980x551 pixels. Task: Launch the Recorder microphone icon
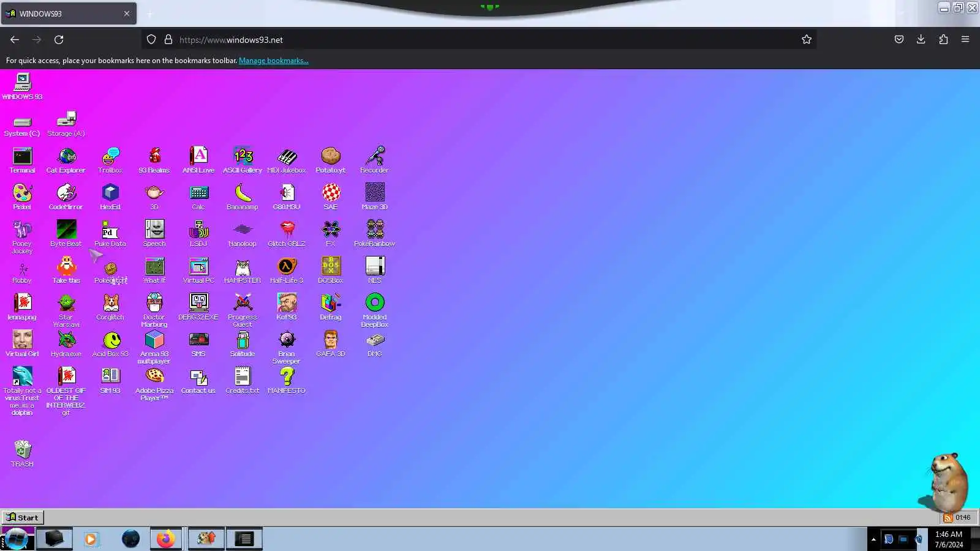(x=375, y=160)
